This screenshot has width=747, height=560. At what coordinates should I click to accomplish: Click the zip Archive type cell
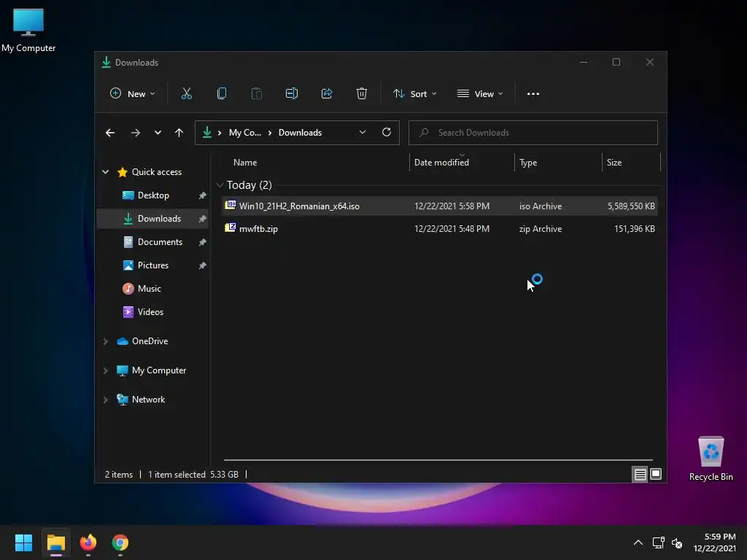(x=541, y=229)
